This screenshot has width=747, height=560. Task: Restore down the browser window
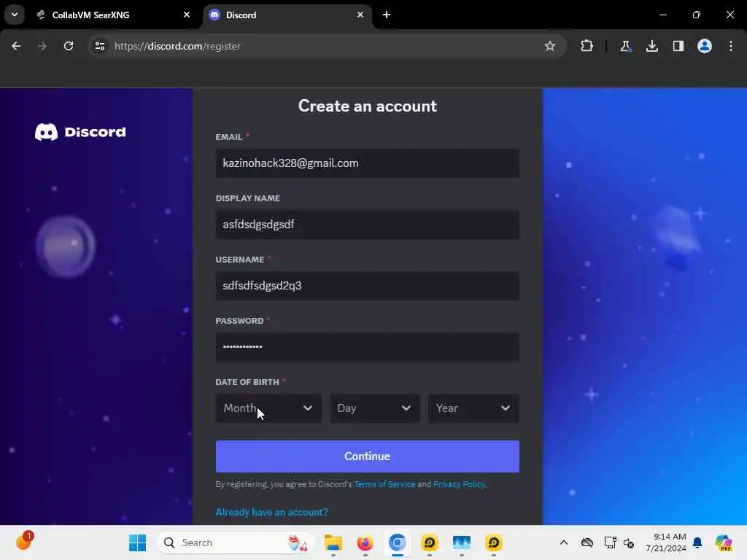click(x=697, y=15)
